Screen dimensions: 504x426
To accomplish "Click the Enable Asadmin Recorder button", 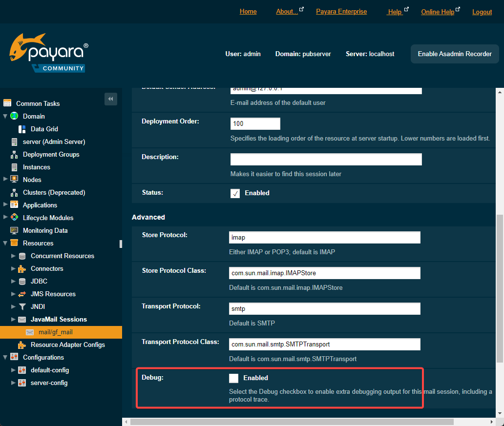I will 455,54.
